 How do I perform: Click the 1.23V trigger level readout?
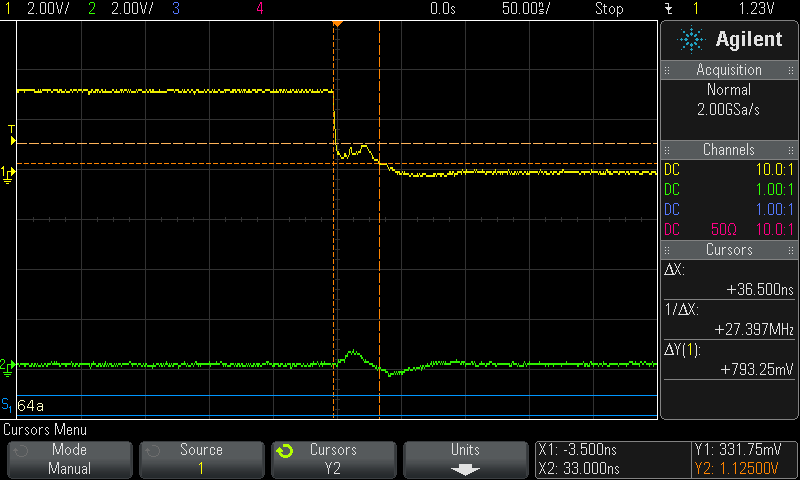coord(756,9)
